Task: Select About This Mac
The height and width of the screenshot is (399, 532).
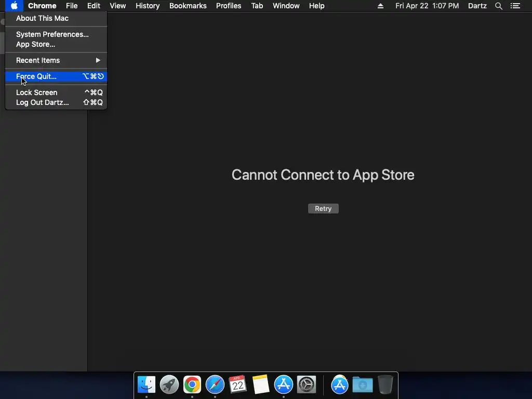Action: [x=56, y=18]
